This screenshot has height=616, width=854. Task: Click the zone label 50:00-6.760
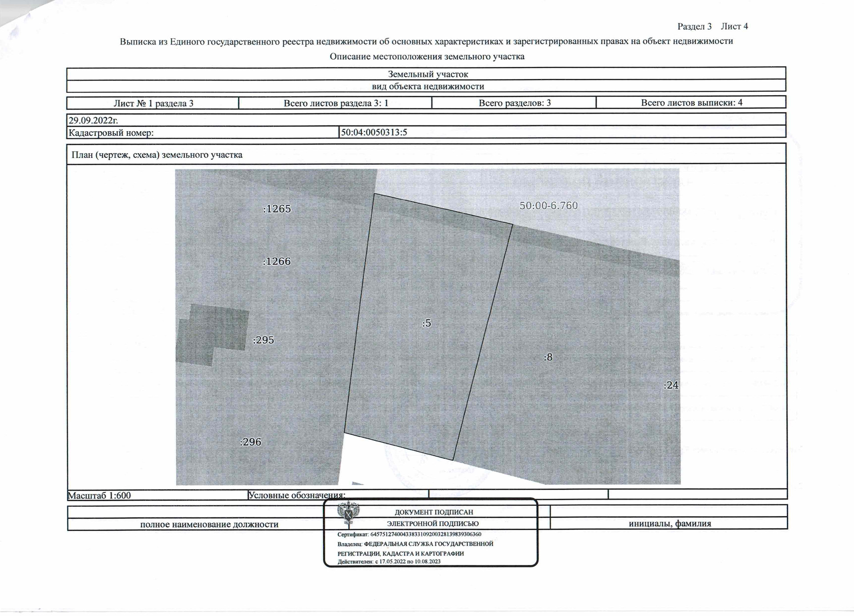(x=548, y=205)
